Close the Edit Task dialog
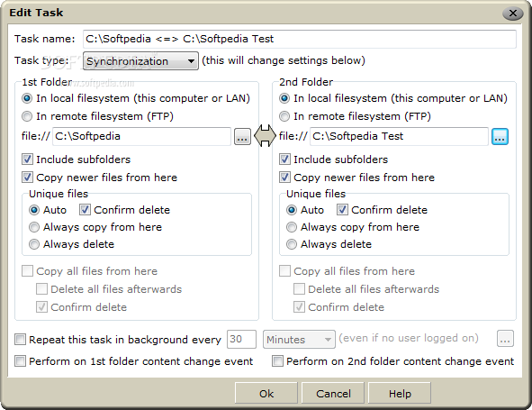The image size is (532, 410). (513, 14)
